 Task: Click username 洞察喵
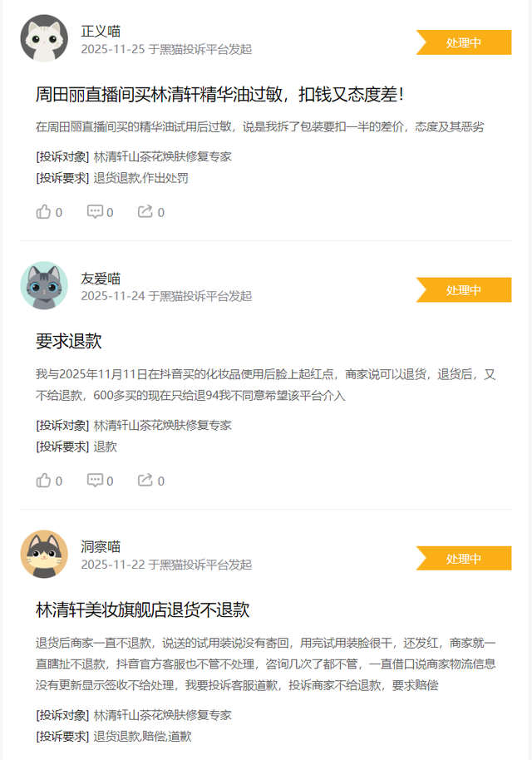(x=101, y=547)
